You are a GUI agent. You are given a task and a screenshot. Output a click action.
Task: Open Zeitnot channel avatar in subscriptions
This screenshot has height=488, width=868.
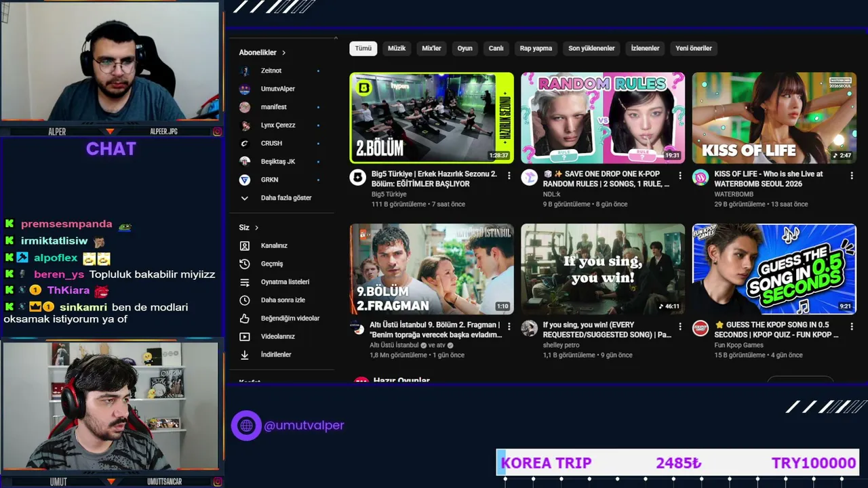(245, 70)
